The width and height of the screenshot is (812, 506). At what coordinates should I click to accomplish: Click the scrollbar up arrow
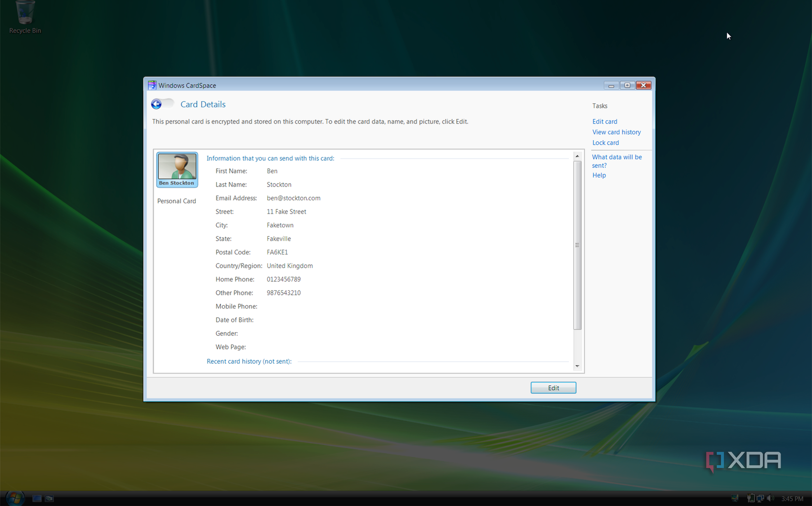tap(577, 156)
